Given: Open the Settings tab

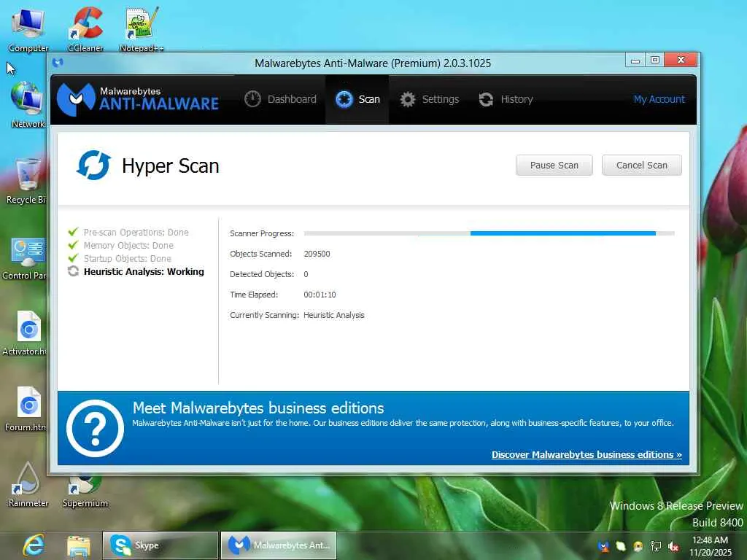Looking at the screenshot, I should tap(429, 99).
